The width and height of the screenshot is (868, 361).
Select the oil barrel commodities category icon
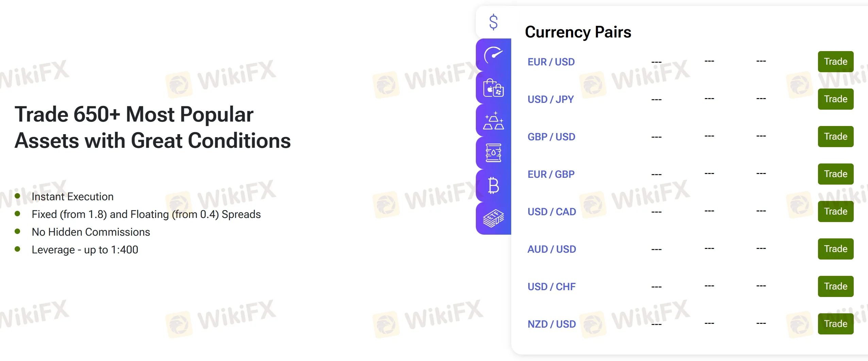tap(493, 153)
